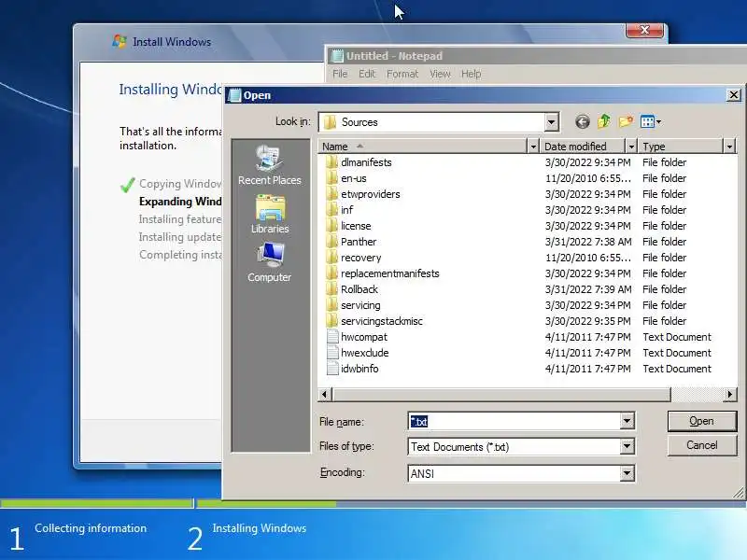Click the servicingstackmisc folder icon

(x=332, y=321)
